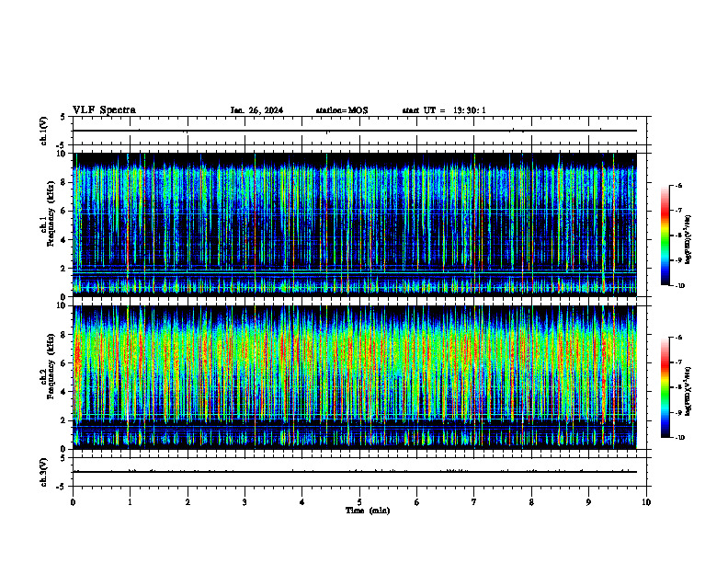This screenshot has height=563, width=728.
Task: Click time axis tick label "1"
Action: click(130, 502)
